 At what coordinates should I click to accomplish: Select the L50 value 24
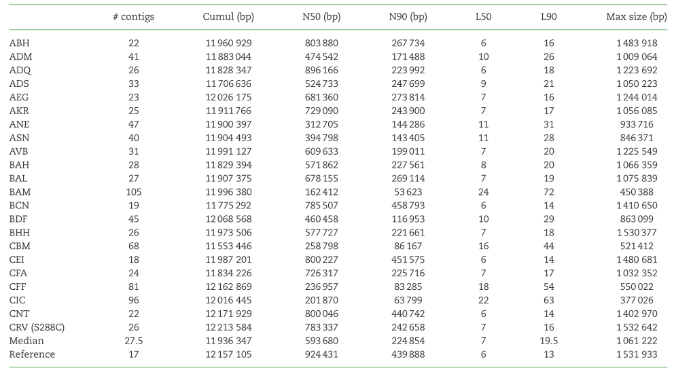tap(483, 192)
